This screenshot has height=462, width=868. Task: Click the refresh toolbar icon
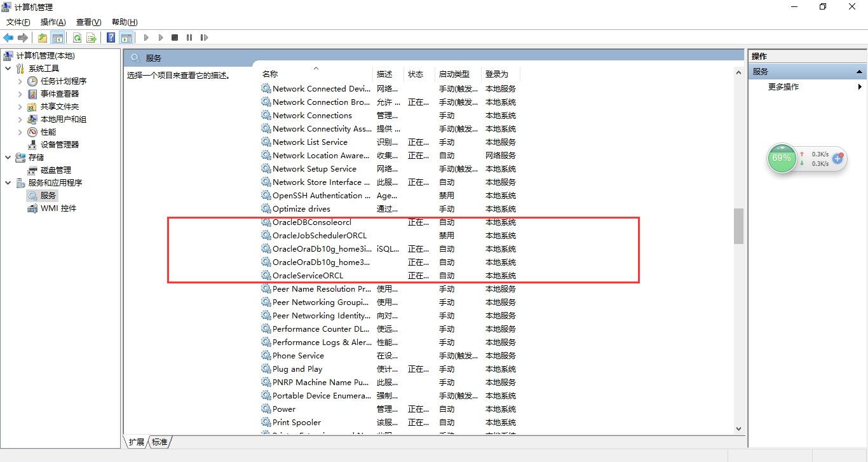click(77, 37)
